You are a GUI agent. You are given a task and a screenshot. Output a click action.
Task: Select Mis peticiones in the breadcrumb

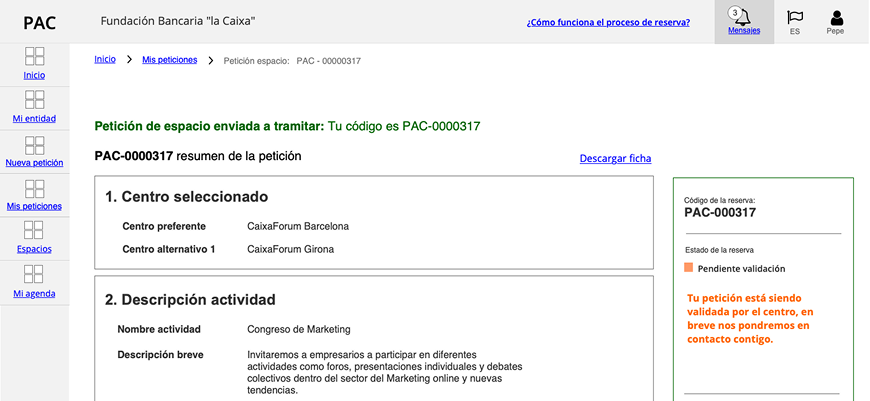[x=170, y=60]
